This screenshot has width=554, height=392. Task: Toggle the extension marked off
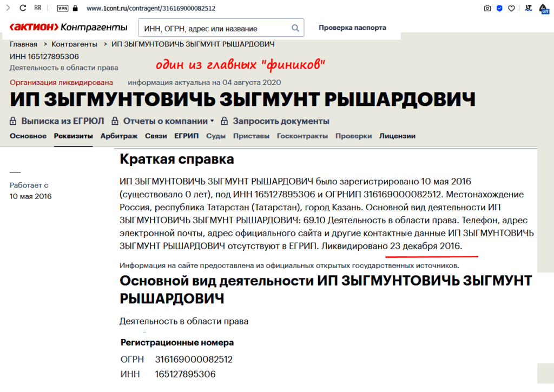(543, 8)
